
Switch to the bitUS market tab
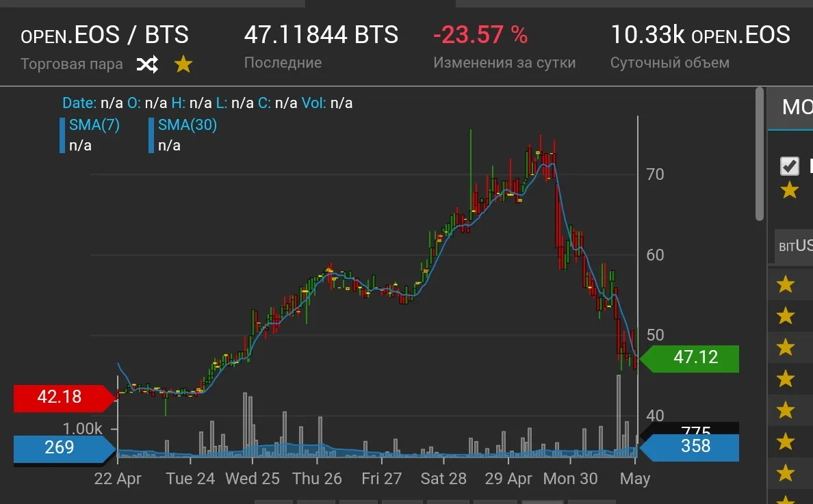(795, 246)
